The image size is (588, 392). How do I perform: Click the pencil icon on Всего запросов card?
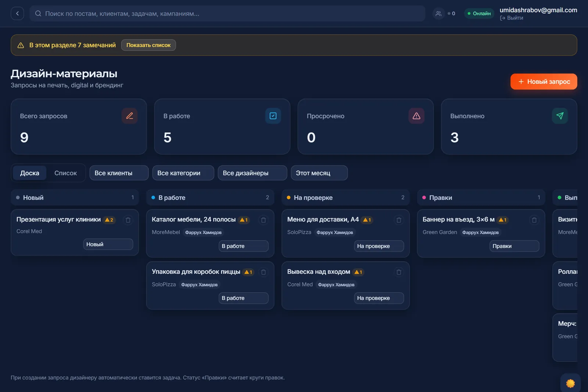130,116
